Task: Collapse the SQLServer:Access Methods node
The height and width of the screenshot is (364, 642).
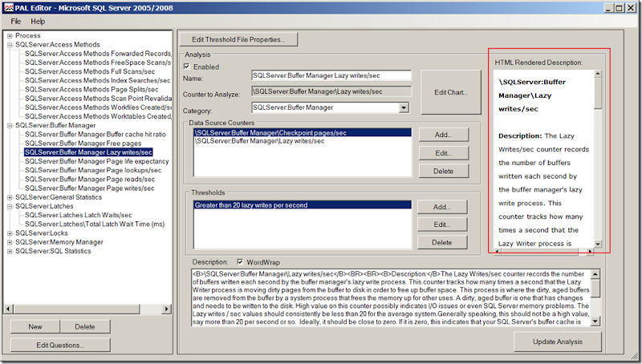Action: point(10,45)
